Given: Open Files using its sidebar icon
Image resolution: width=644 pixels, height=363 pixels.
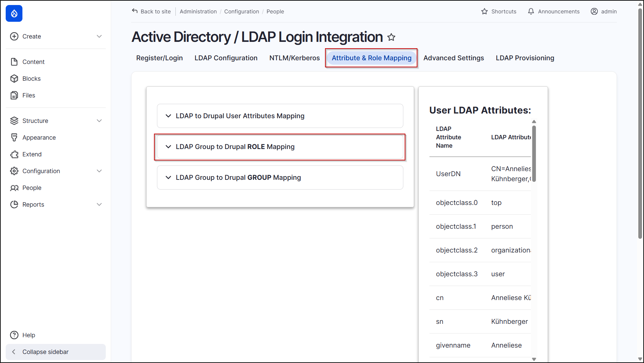Looking at the screenshot, I should (14, 95).
